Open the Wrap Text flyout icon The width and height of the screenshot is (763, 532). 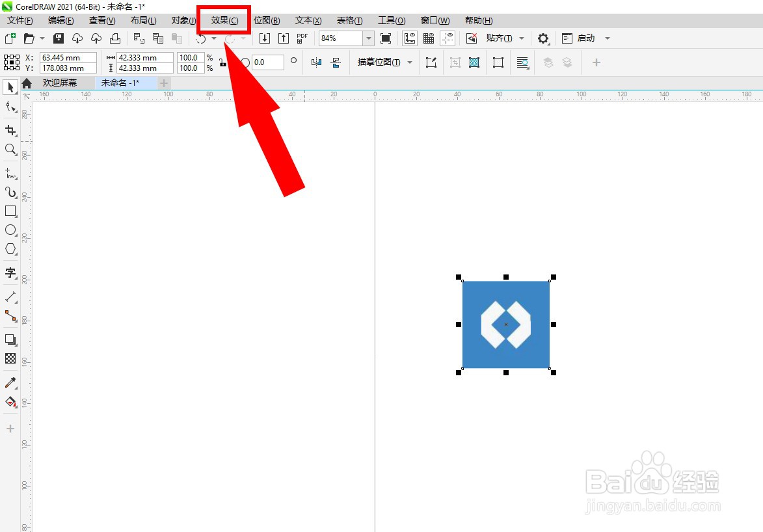tap(522, 63)
